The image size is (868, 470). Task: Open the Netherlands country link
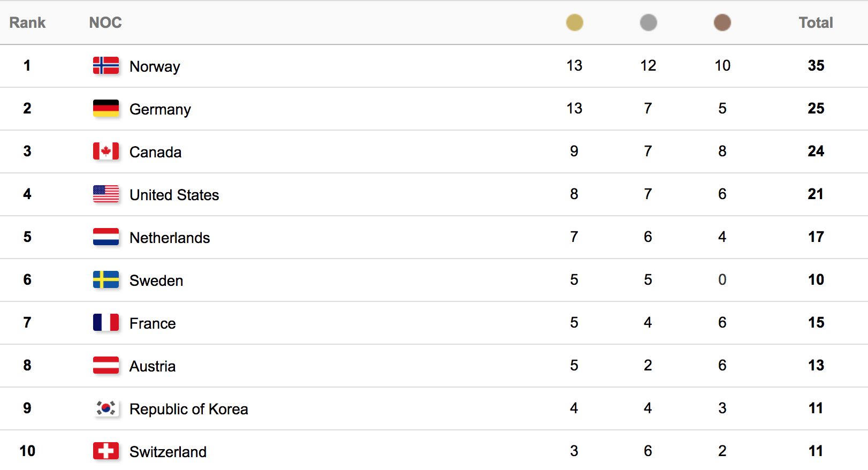click(170, 238)
